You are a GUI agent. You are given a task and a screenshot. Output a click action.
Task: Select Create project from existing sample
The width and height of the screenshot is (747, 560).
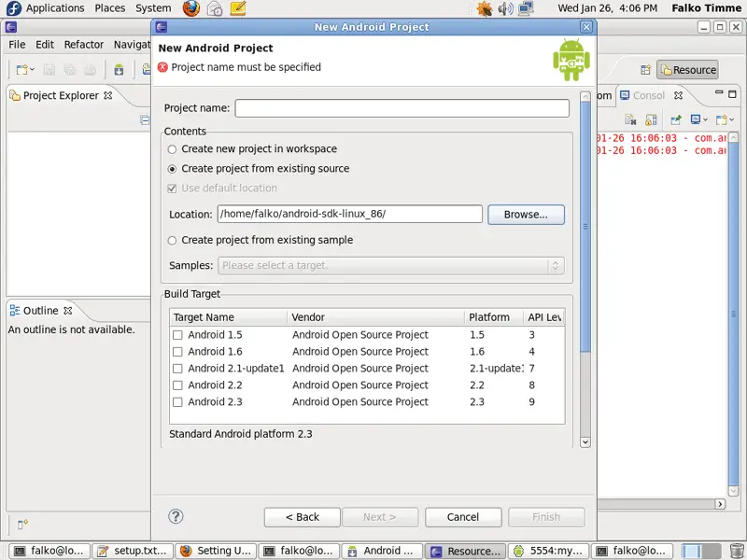(x=172, y=241)
